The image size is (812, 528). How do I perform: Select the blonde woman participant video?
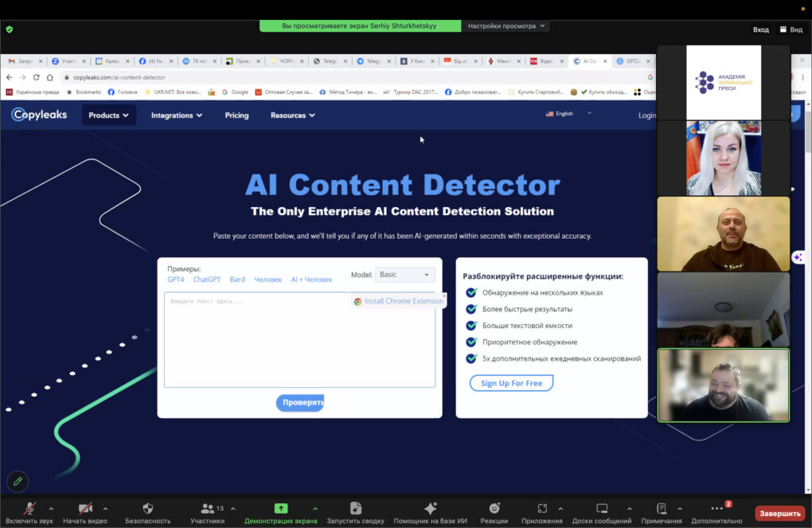pos(724,158)
